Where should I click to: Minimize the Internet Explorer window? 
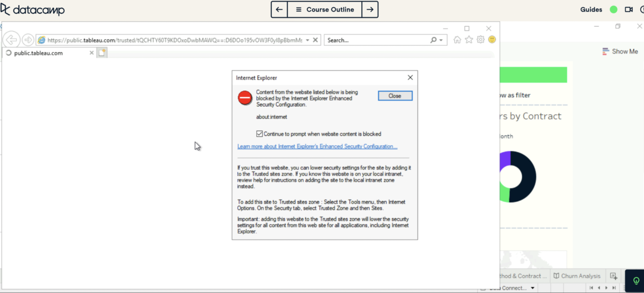click(x=445, y=28)
